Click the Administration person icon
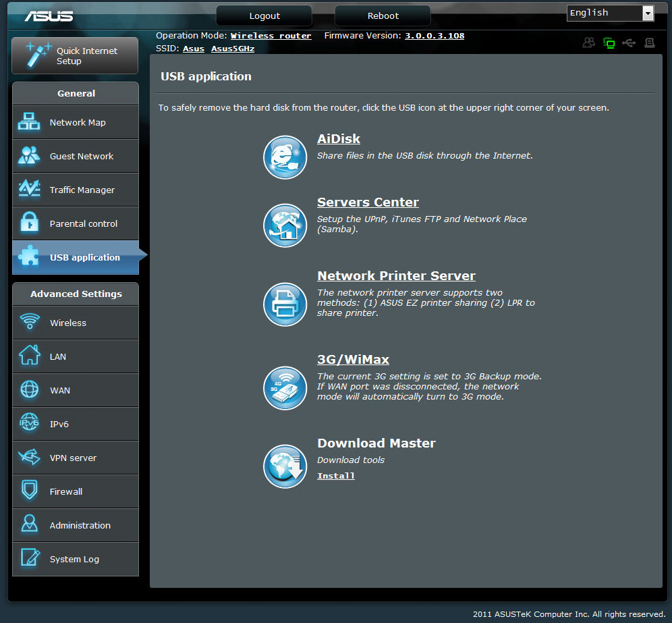 pos(30,524)
